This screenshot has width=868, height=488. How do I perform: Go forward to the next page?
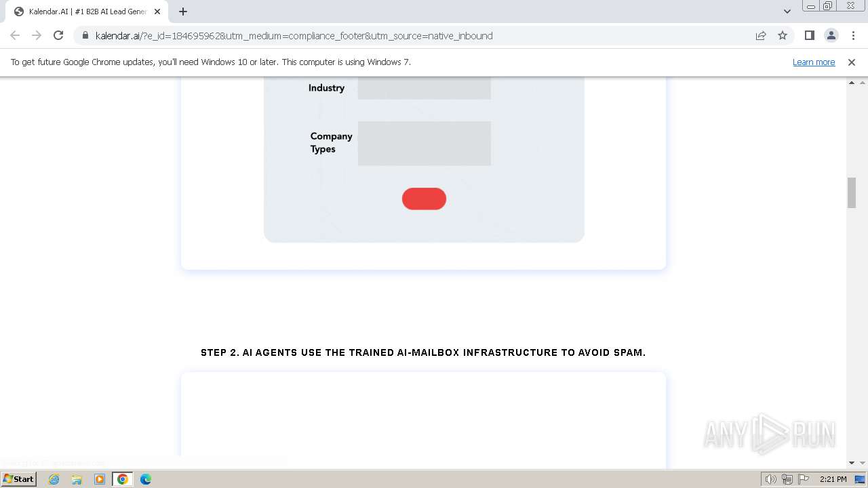(37, 35)
